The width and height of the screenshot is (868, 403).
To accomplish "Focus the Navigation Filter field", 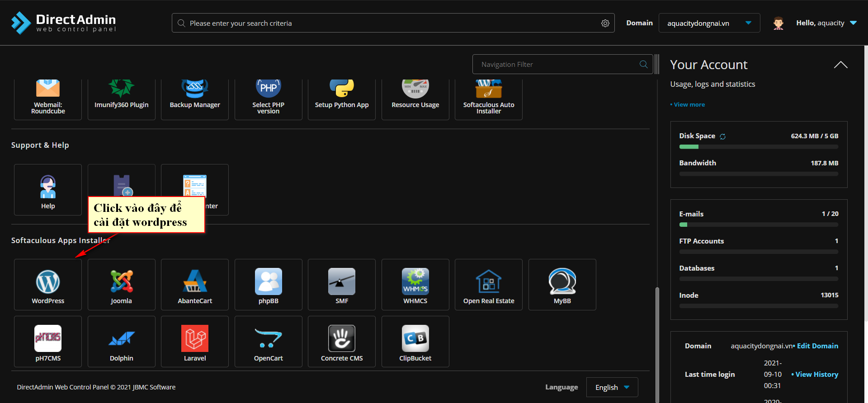I will (x=563, y=64).
